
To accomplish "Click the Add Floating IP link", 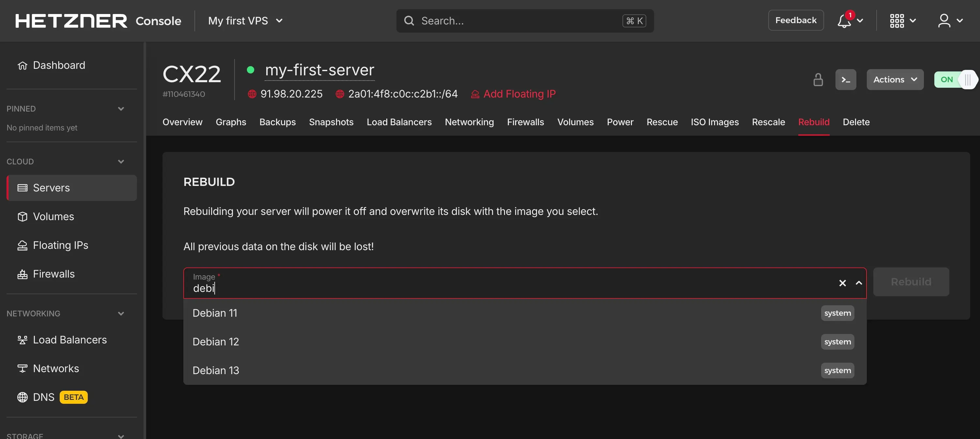I will (x=519, y=94).
